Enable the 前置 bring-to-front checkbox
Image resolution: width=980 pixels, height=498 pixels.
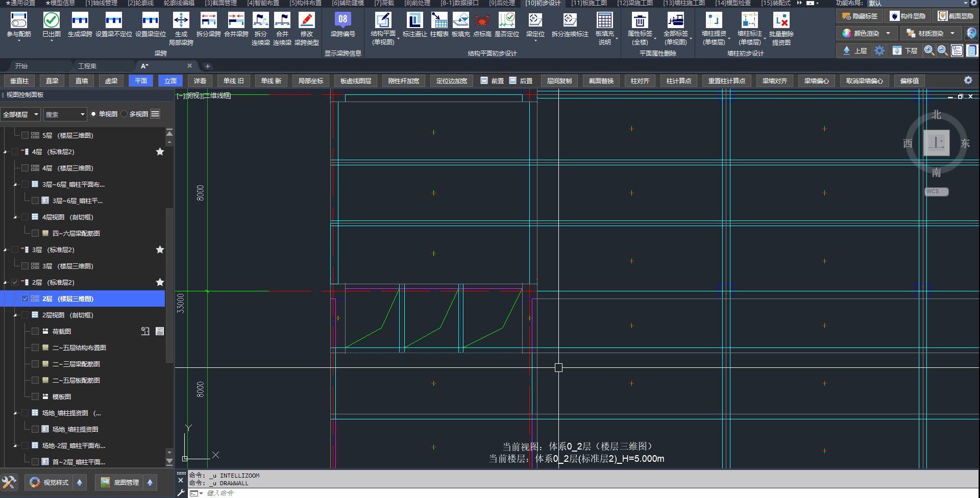click(x=484, y=81)
